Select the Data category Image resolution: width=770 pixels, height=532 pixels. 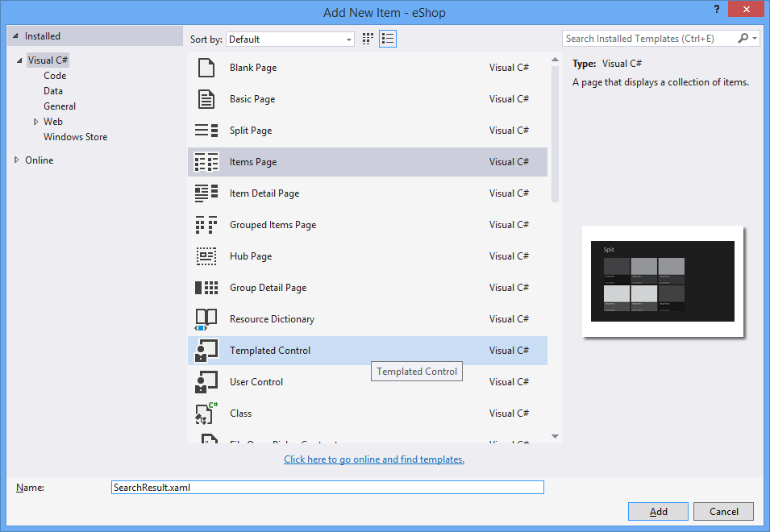coord(52,90)
